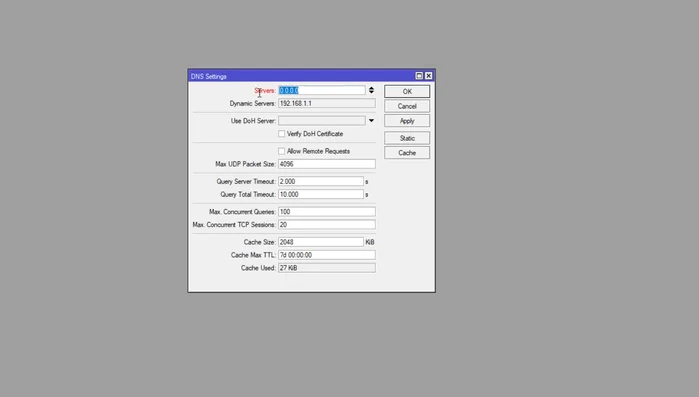The height and width of the screenshot is (397, 699).
Task: Click the Cache Size field
Action: click(x=321, y=242)
